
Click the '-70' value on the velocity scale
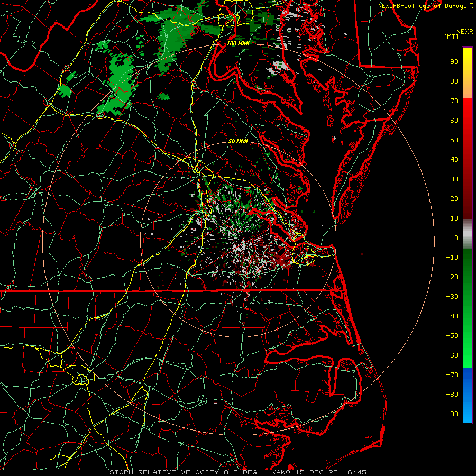452,375
